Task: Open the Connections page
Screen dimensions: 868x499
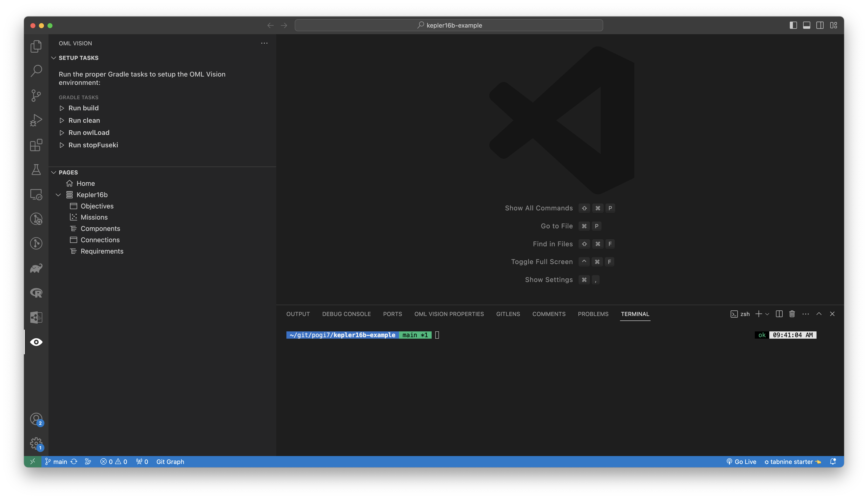Action: 100,240
